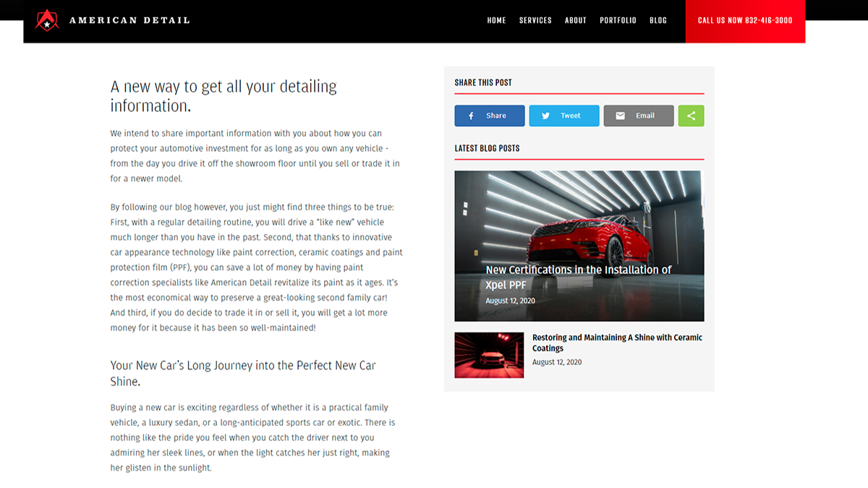The height and width of the screenshot is (488, 868).
Task: Click the American Detail site title text
Action: [129, 20]
